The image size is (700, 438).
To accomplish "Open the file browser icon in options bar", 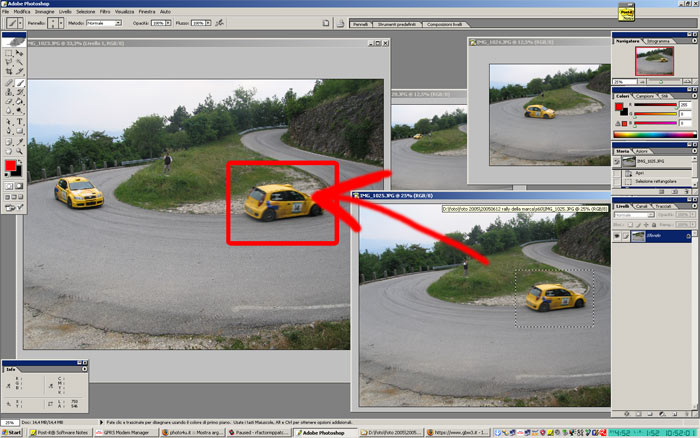I will tap(340, 23).
